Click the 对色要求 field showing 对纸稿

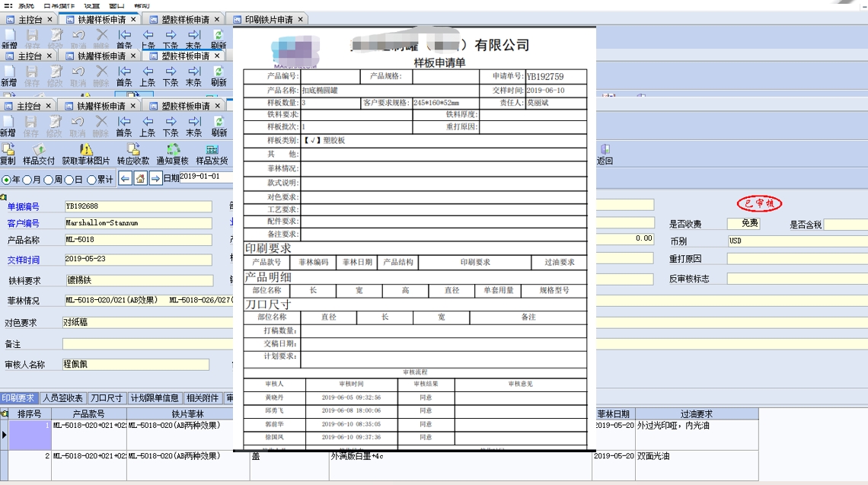click(x=148, y=322)
